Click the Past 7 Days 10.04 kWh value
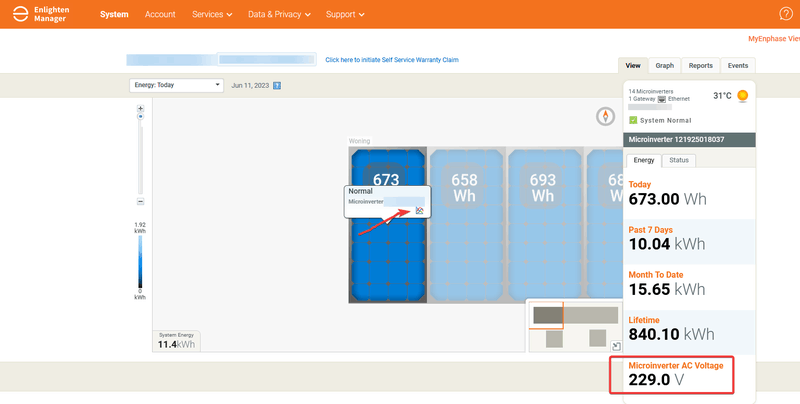The image size is (800, 404). click(x=667, y=244)
